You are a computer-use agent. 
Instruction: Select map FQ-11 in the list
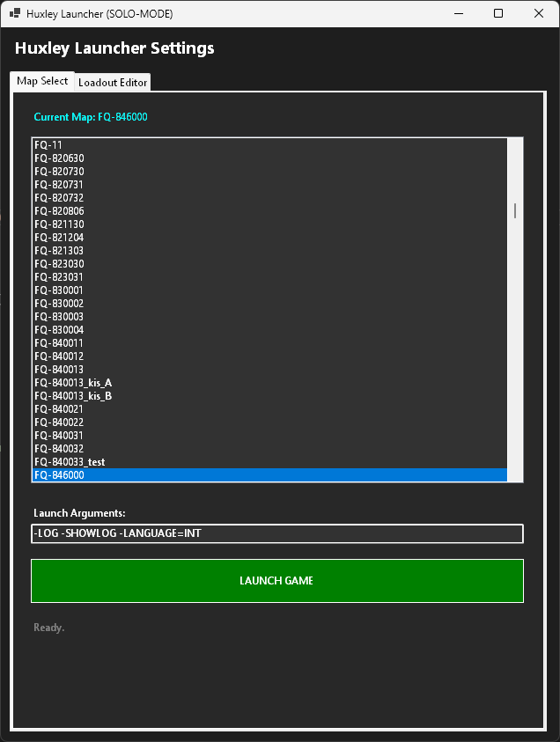pyautogui.click(x=269, y=145)
